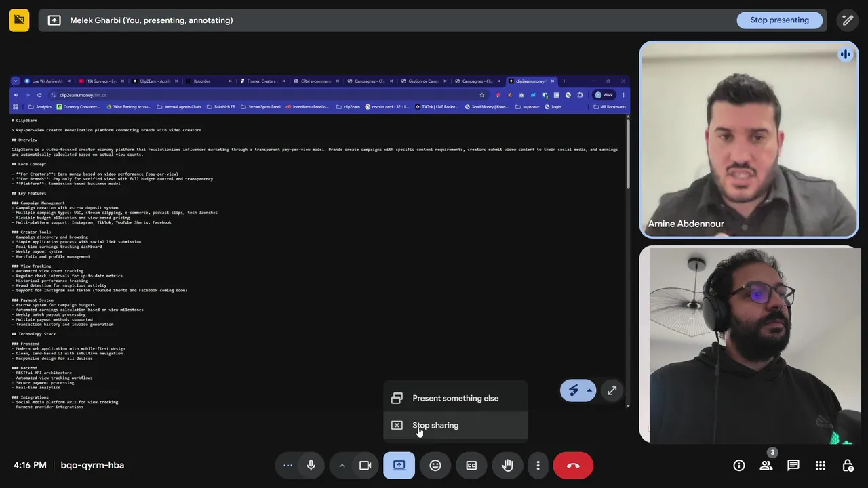Open the supabase bookmark folder
868x488 pixels.
[x=528, y=107]
